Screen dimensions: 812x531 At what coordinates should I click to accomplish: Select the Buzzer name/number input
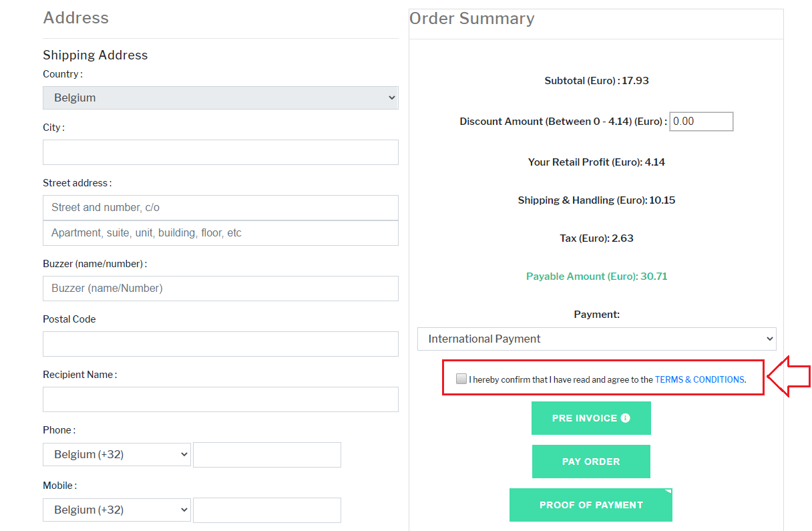(x=220, y=289)
